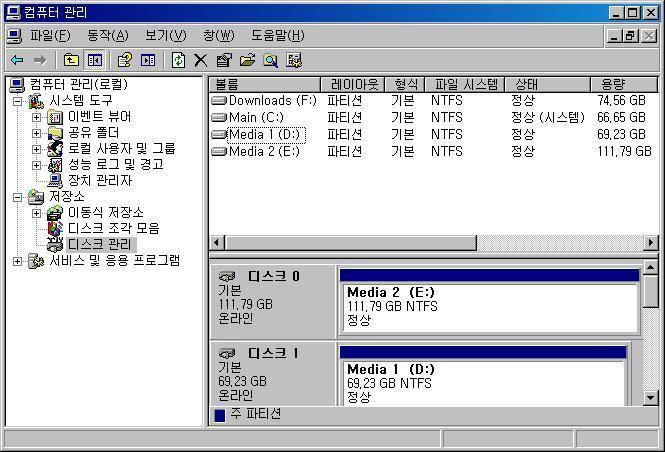Expand the 성능 로그 및 경고 node
The width and height of the screenshot is (665, 452).
[36, 165]
